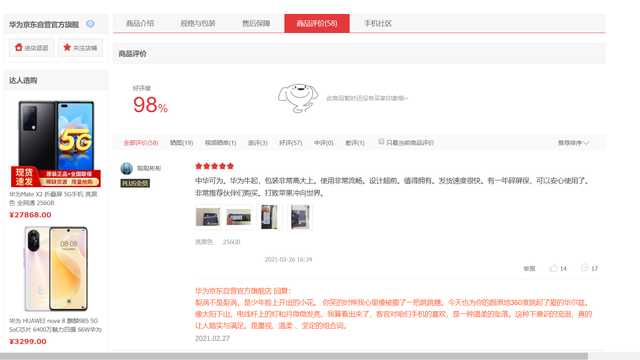
Task: Click the JD mascot illustration
Action: pos(298,98)
